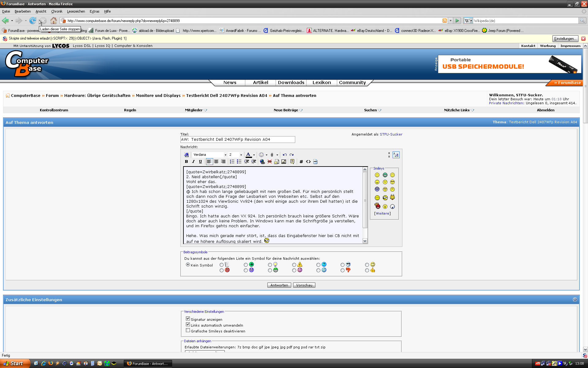Insert an ordered list
The width and height of the screenshot is (588, 368).
[232, 162]
